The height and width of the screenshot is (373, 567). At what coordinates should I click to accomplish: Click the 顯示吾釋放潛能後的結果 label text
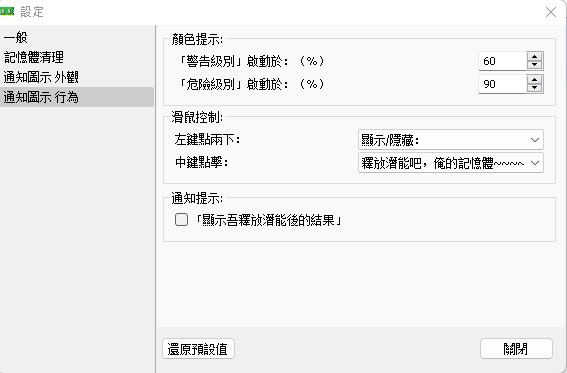coord(268,220)
